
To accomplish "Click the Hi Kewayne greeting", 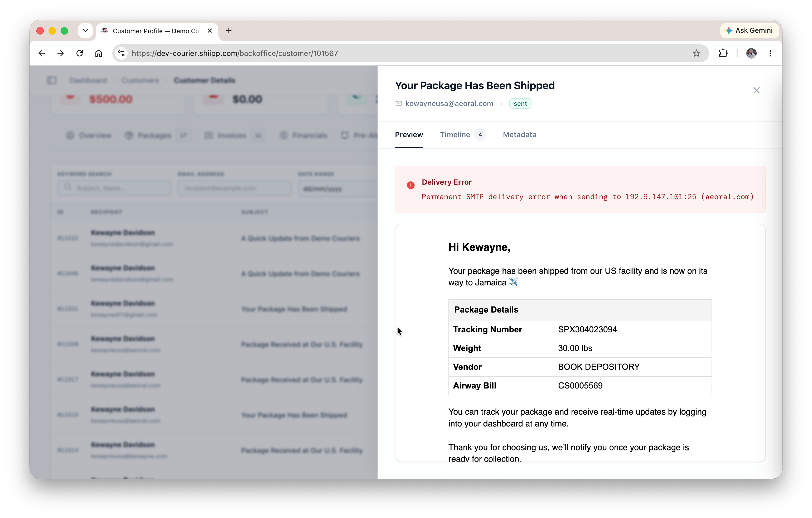I will (479, 247).
